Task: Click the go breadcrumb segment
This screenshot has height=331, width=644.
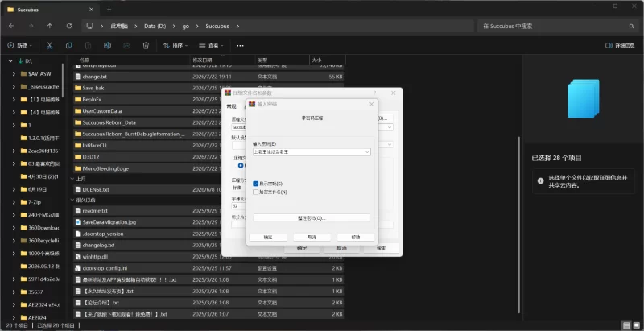Action: tap(186, 26)
